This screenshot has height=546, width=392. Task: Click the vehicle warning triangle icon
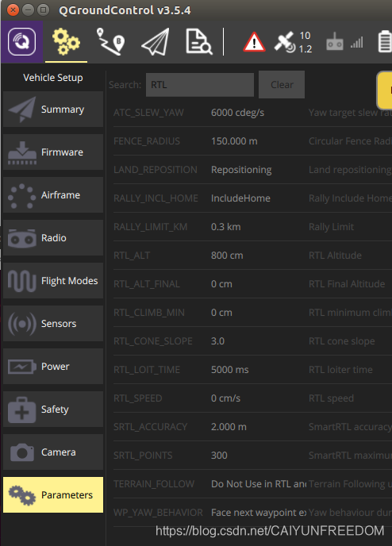254,42
